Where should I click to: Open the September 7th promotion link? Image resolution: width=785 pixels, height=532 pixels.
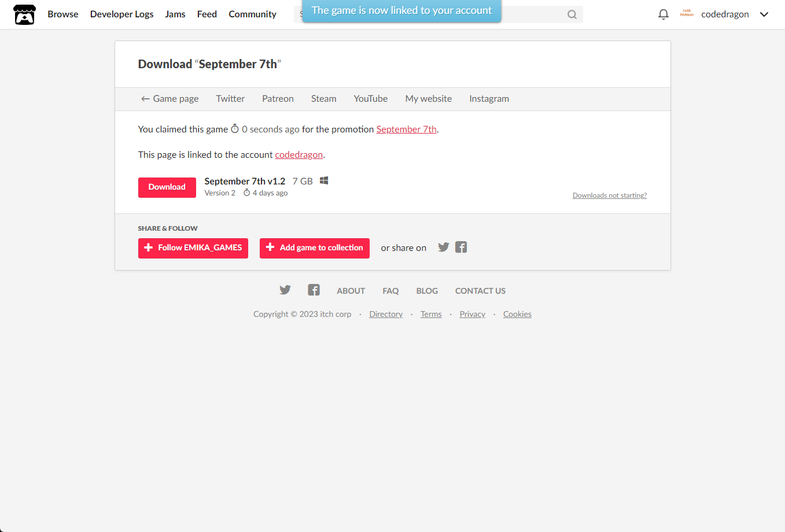pyautogui.click(x=407, y=130)
